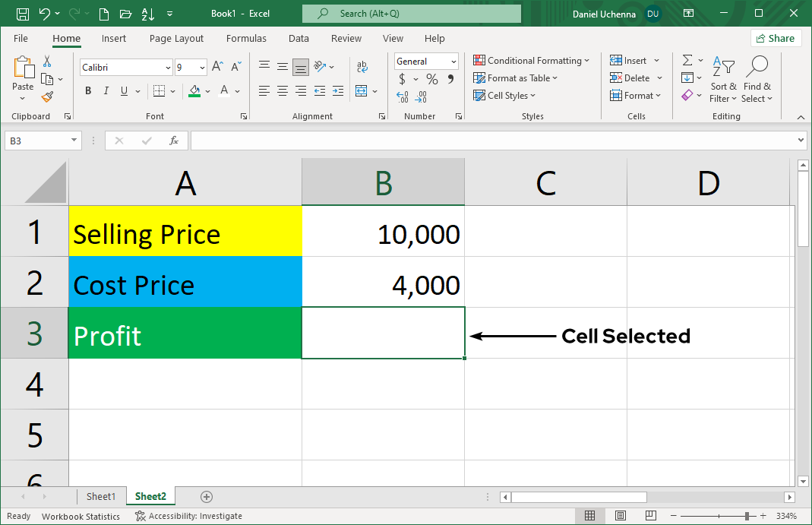This screenshot has height=525, width=812.
Task: Open Conditional Formatting options
Action: click(532, 60)
